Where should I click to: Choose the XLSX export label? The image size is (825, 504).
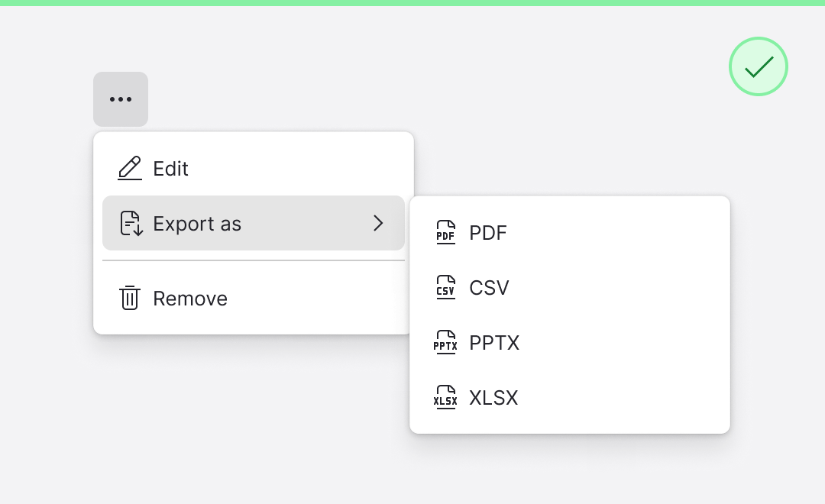(493, 398)
